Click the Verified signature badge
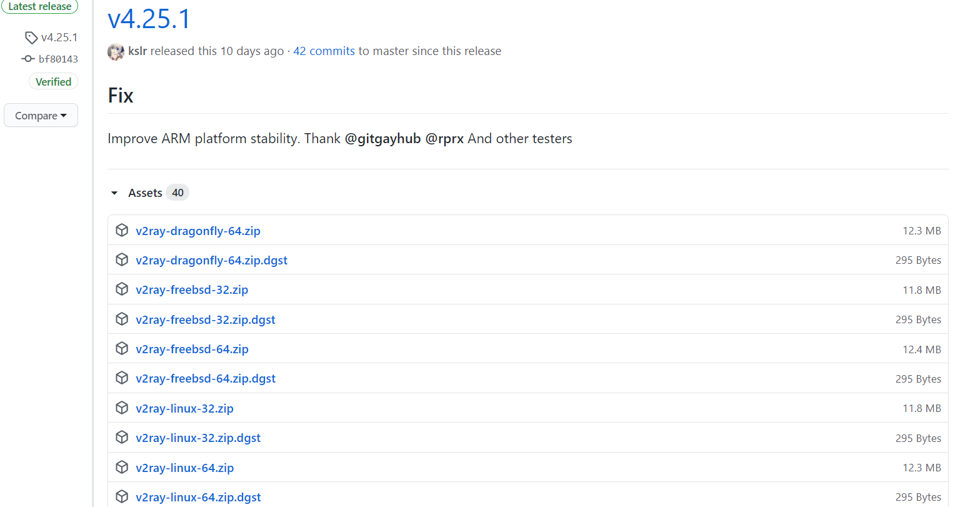This screenshot has width=980, height=507. pyautogui.click(x=53, y=82)
